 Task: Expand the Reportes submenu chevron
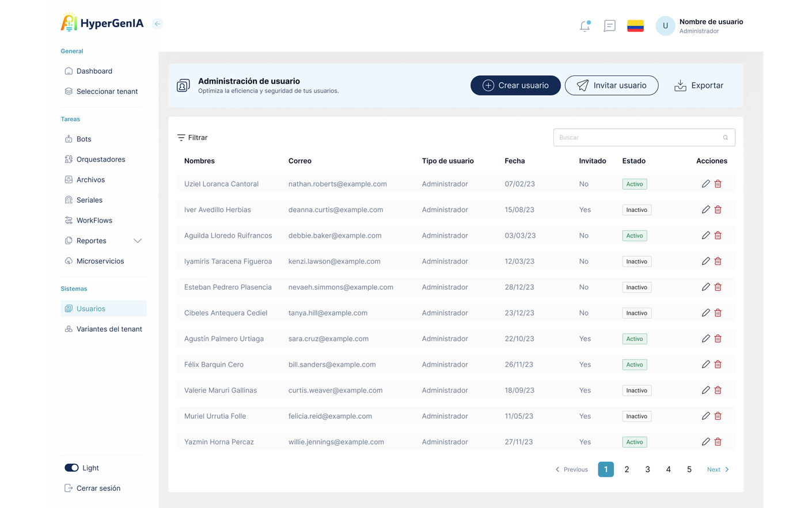[138, 241]
